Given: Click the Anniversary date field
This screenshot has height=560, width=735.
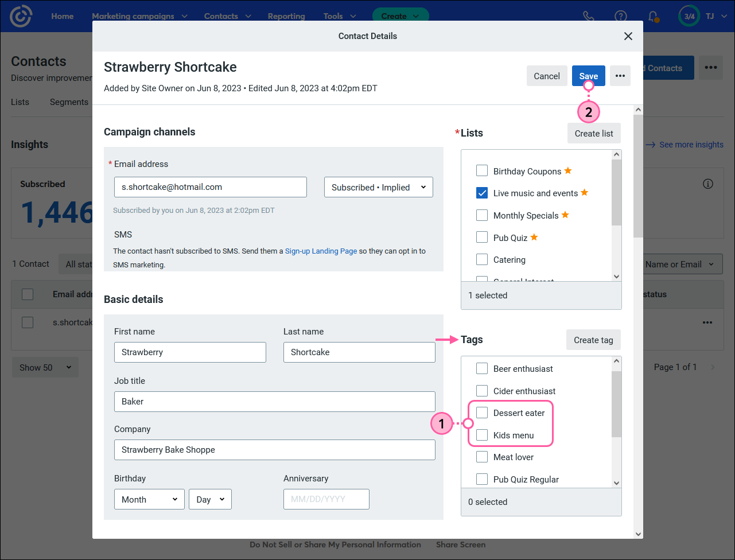Looking at the screenshot, I should click(326, 499).
